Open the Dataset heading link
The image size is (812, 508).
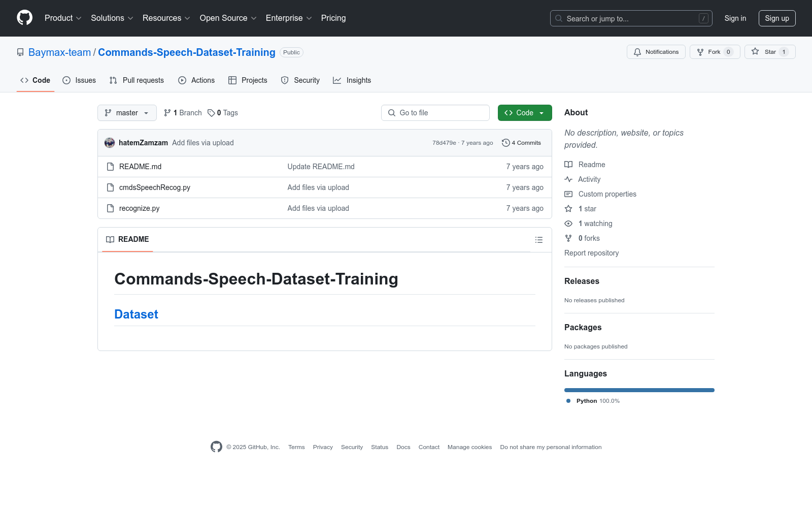(x=136, y=314)
